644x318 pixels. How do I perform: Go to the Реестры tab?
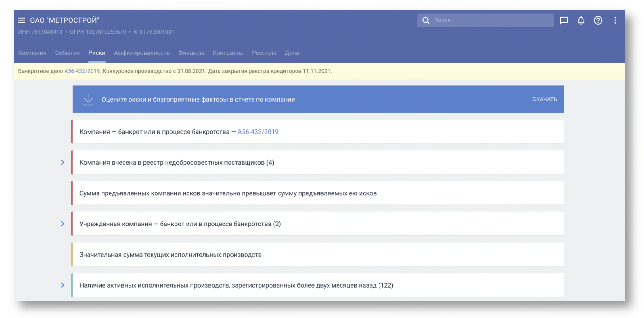264,53
